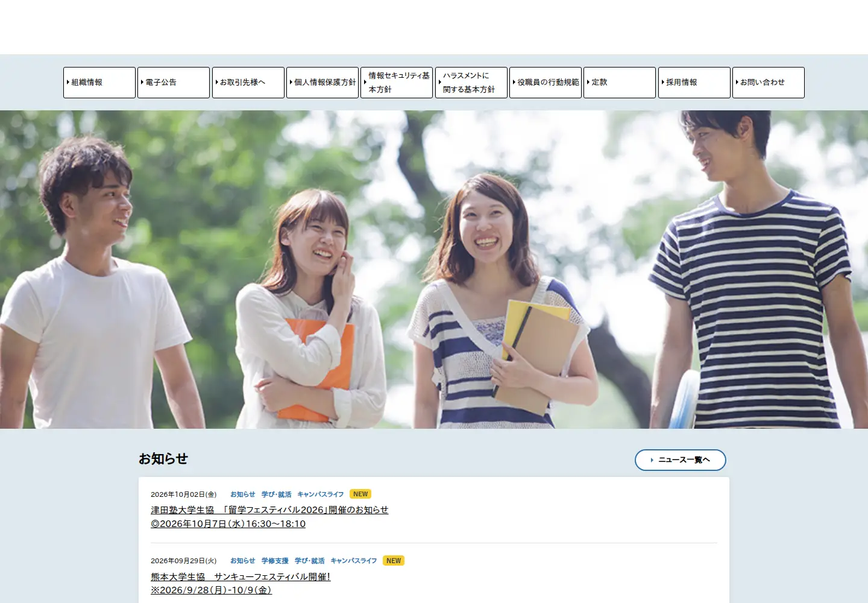
Task: Select 学び・就活 tag on 09月29日 news
Action: (309, 561)
